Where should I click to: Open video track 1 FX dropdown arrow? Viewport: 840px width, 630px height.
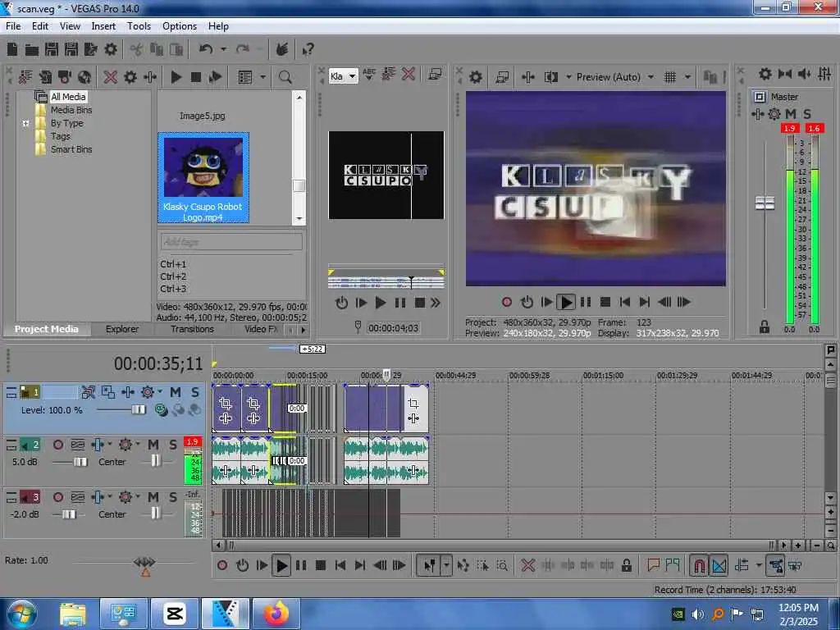[x=160, y=392]
